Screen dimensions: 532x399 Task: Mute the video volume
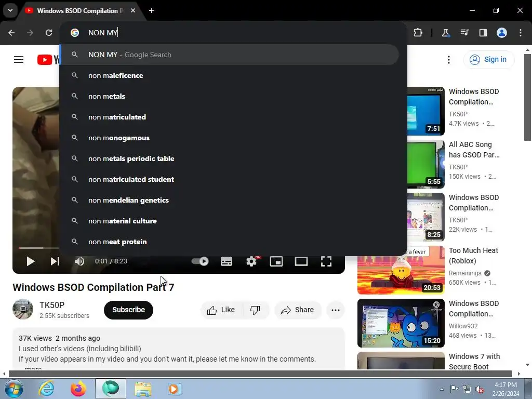tap(79, 261)
